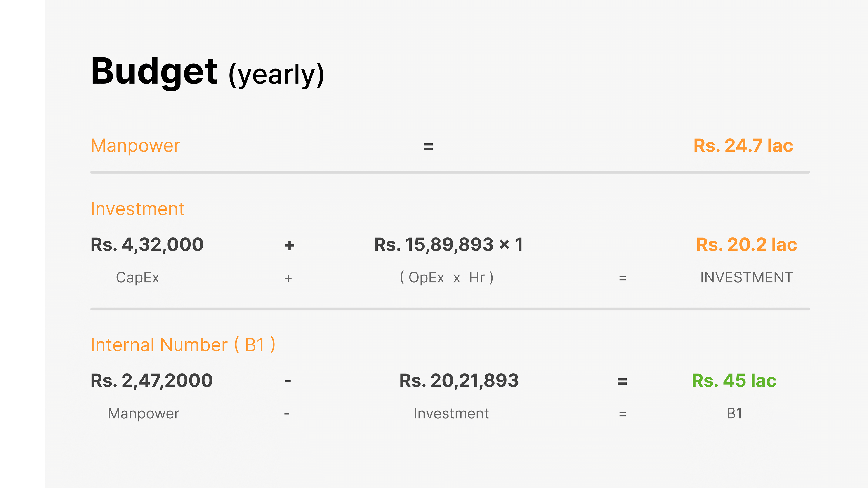Screen dimensions: 868x488
Task: Click the "Rs. 2,47,2000" manpower figure
Action: (152, 380)
